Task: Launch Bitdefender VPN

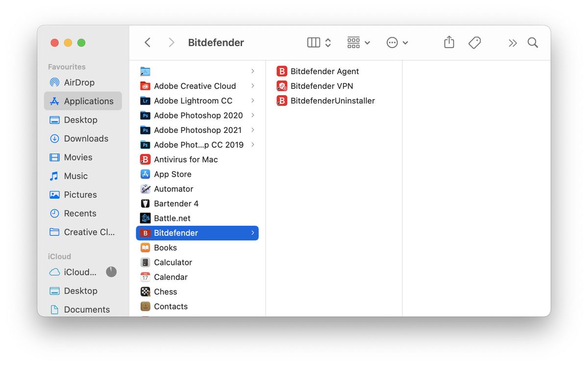Action: pos(321,86)
